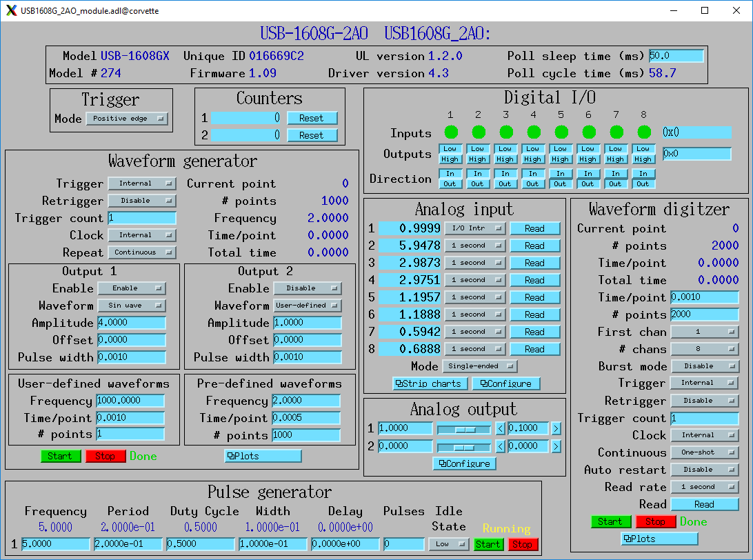
Task: Click Pre-defined waveforms Frequency field
Action: (x=306, y=401)
